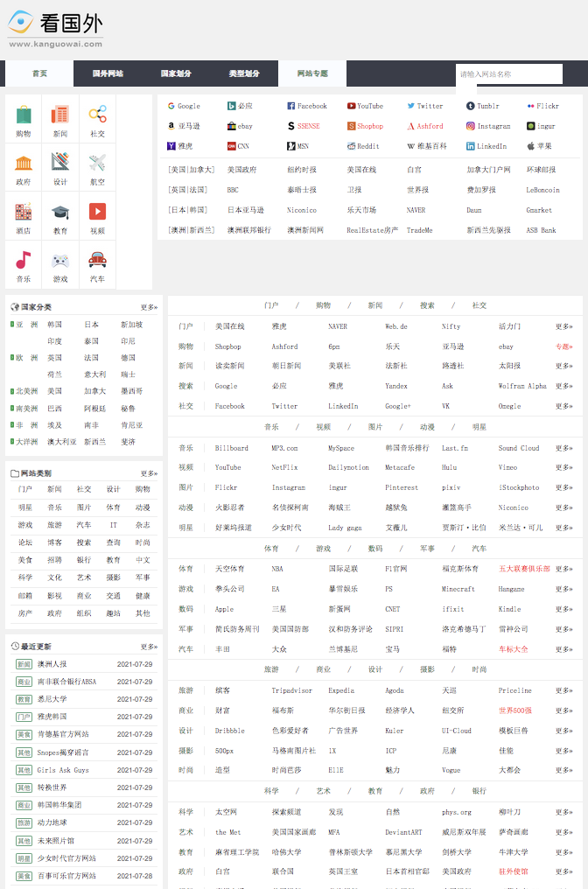
Task: Open the red 五大联赛俱乐部 link
Action: (x=524, y=569)
